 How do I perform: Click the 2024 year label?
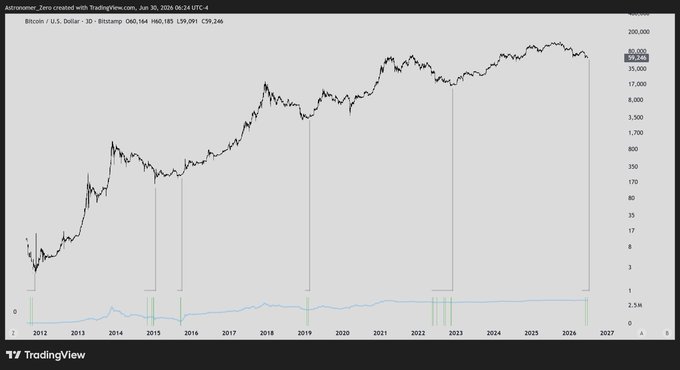[x=494, y=333]
